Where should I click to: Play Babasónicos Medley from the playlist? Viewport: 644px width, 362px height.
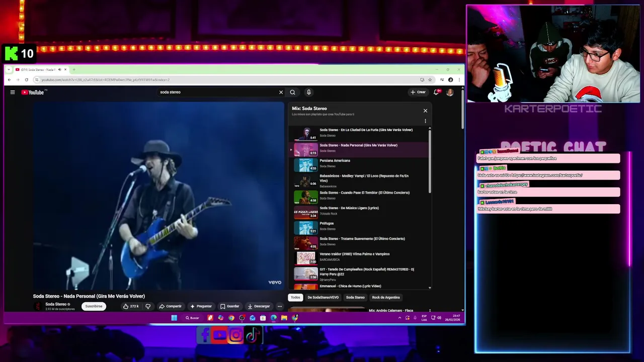pos(360,180)
